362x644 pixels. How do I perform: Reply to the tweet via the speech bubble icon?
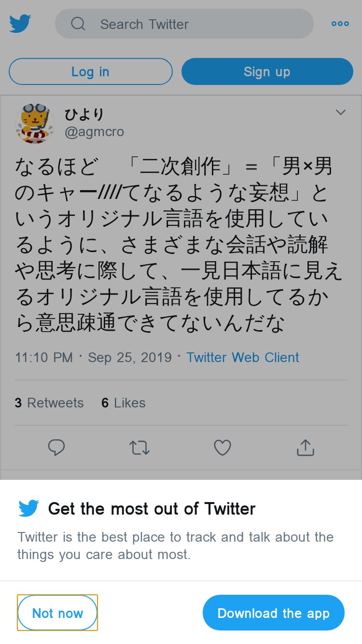(x=56, y=448)
